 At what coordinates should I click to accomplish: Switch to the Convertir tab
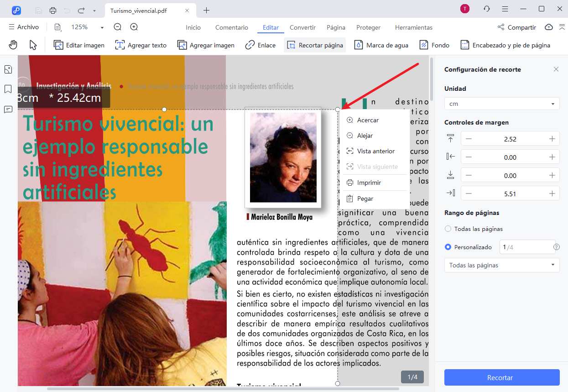pos(302,27)
